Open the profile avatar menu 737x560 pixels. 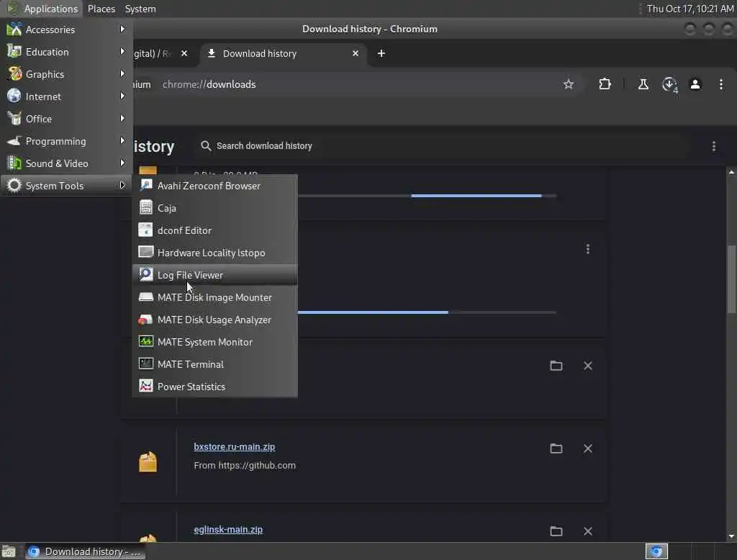pyautogui.click(x=695, y=84)
